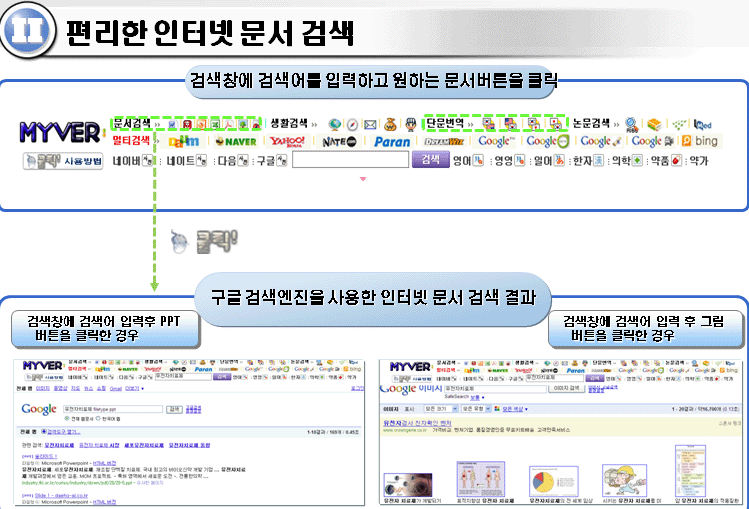Click the green dotted icon in 논문검색
The width and height of the screenshot is (749, 509).
(678, 125)
